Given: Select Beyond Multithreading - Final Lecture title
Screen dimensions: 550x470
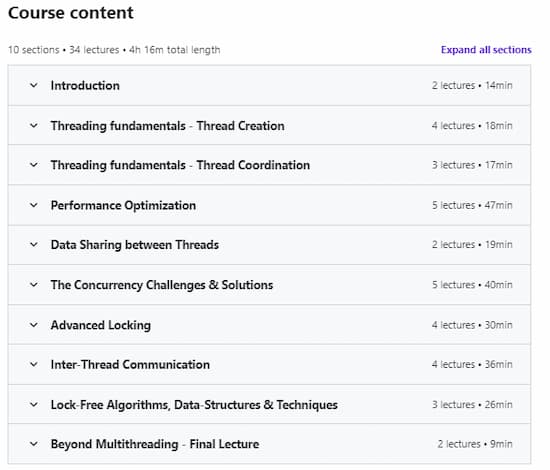Looking at the screenshot, I should pyautogui.click(x=155, y=444).
